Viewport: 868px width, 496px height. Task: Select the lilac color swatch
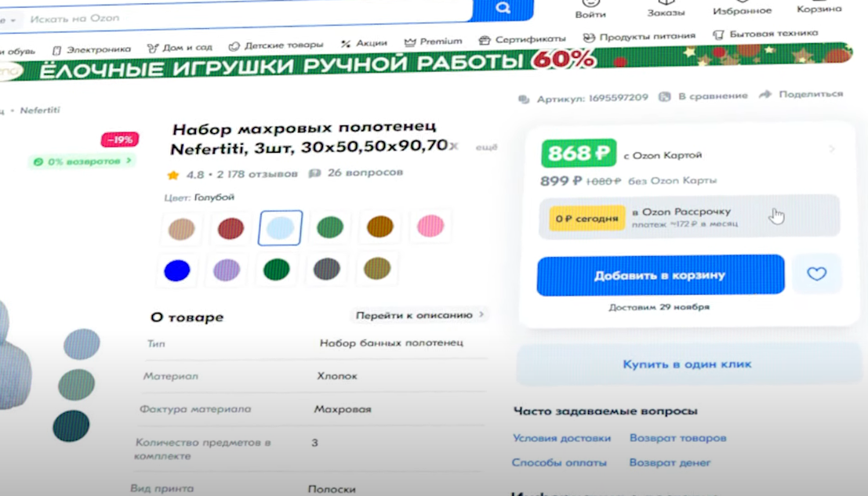tap(227, 270)
